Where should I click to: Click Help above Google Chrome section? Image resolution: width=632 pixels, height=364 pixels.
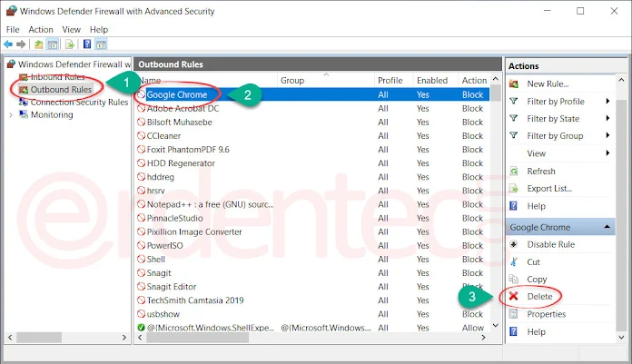click(536, 206)
